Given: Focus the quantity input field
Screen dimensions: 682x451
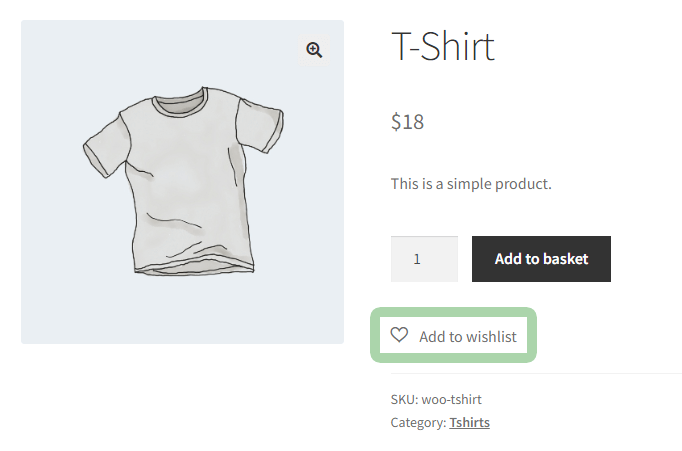Looking at the screenshot, I should click(x=424, y=259).
